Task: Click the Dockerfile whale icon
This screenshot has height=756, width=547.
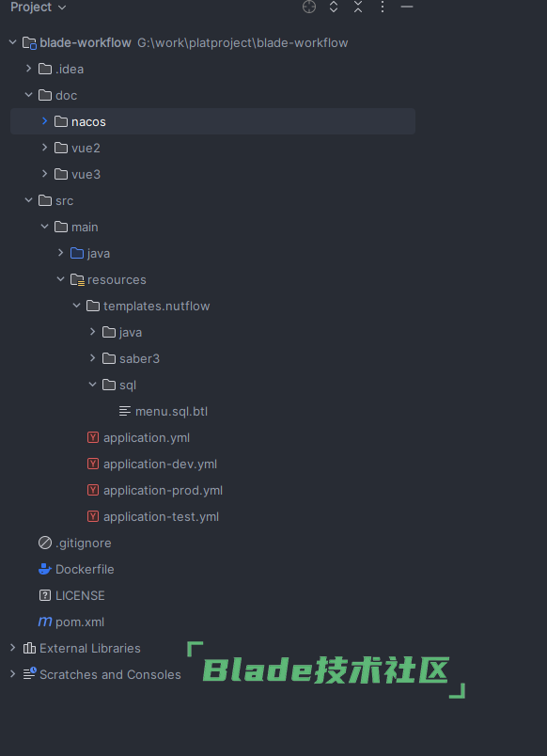Action: [45, 569]
